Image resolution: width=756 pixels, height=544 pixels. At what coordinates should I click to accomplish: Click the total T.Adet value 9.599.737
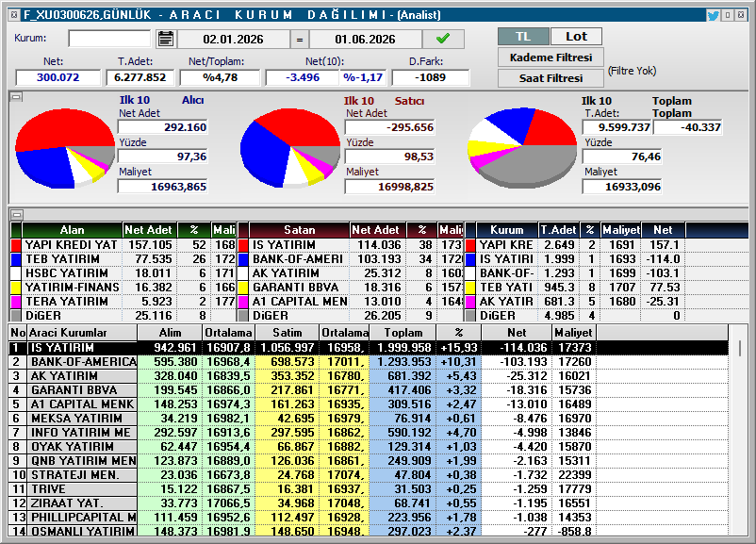pos(617,128)
